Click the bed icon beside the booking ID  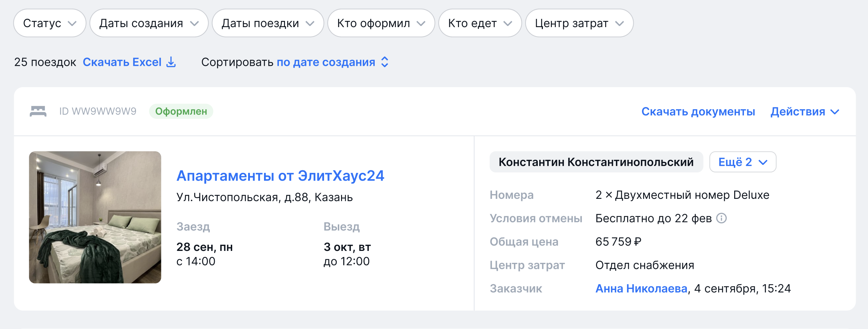38,111
